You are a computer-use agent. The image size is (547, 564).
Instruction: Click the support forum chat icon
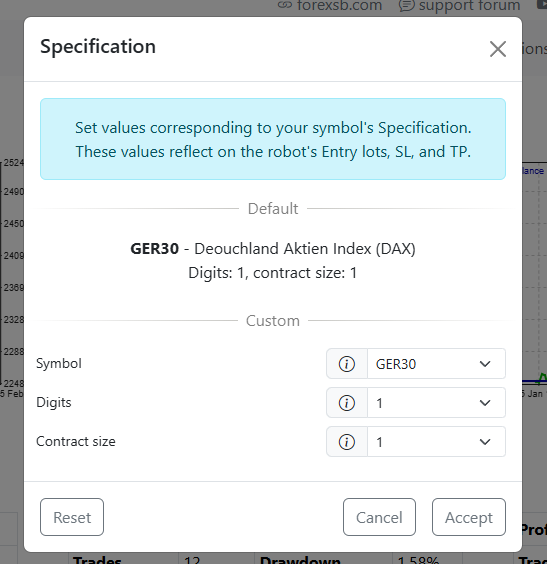pyautogui.click(x=406, y=5)
